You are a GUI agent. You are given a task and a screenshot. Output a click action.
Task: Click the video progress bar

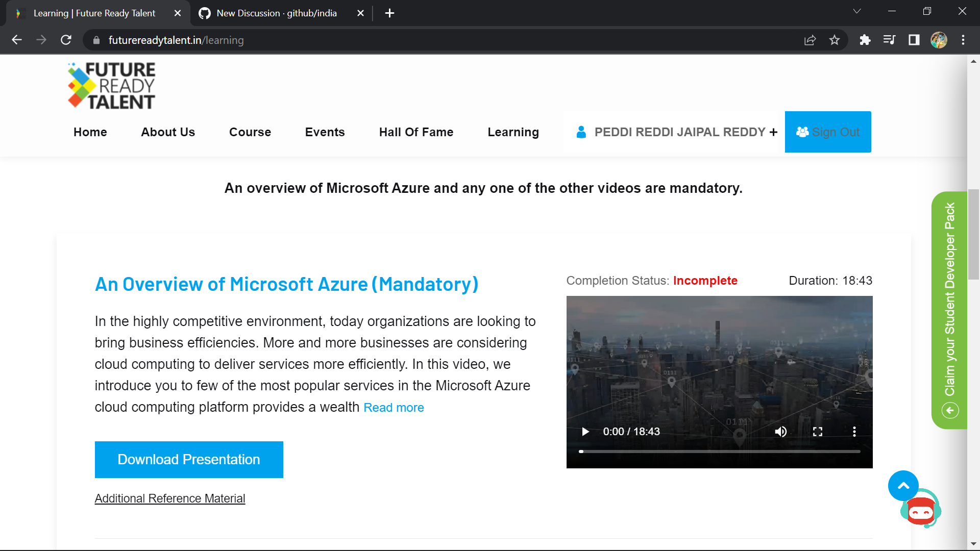[x=720, y=452]
